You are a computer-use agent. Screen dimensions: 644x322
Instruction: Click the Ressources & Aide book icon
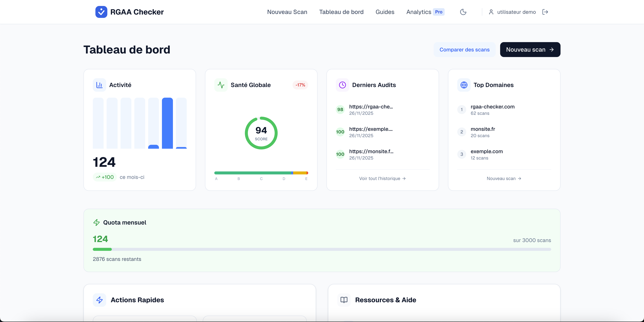click(344, 300)
